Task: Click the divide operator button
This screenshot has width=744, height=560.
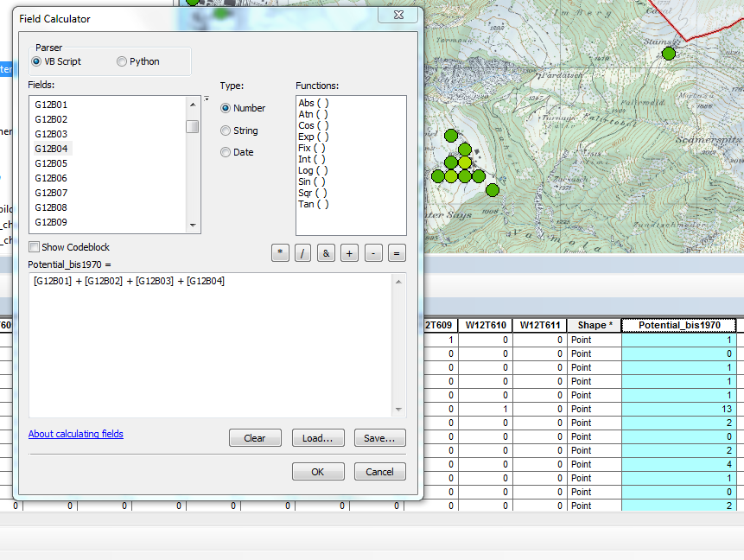Action: point(303,253)
